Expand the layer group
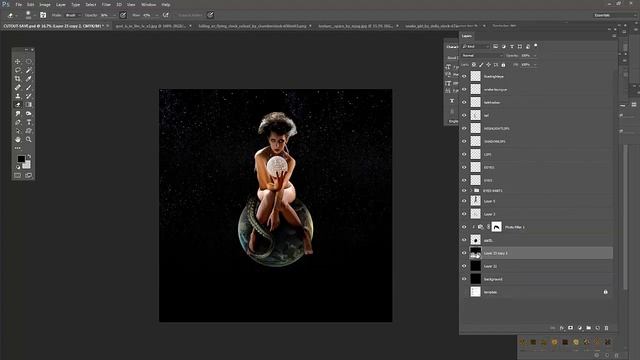Screen dimensions: 640x360 tap(471, 191)
